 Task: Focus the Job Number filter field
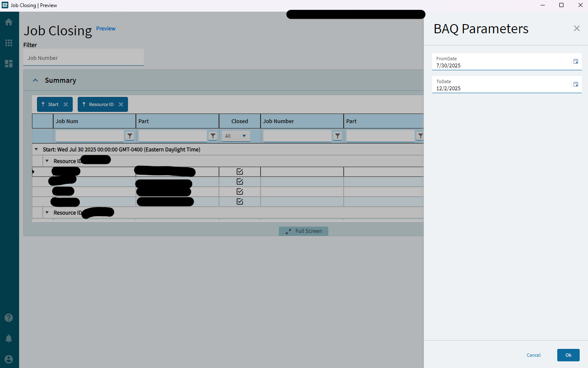click(x=84, y=57)
